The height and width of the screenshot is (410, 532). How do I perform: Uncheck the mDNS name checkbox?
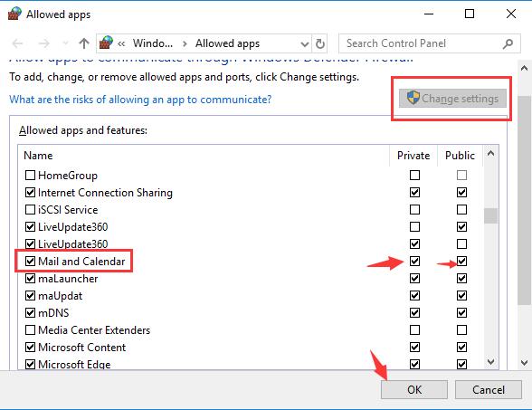pyautogui.click(x=30, y=312)
